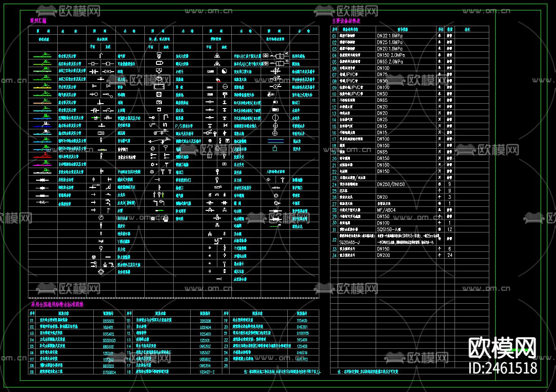Screen dimensions: 556x392
Task: Click the DN250/DN150 specification cell
Action: [x=391, y=184]
